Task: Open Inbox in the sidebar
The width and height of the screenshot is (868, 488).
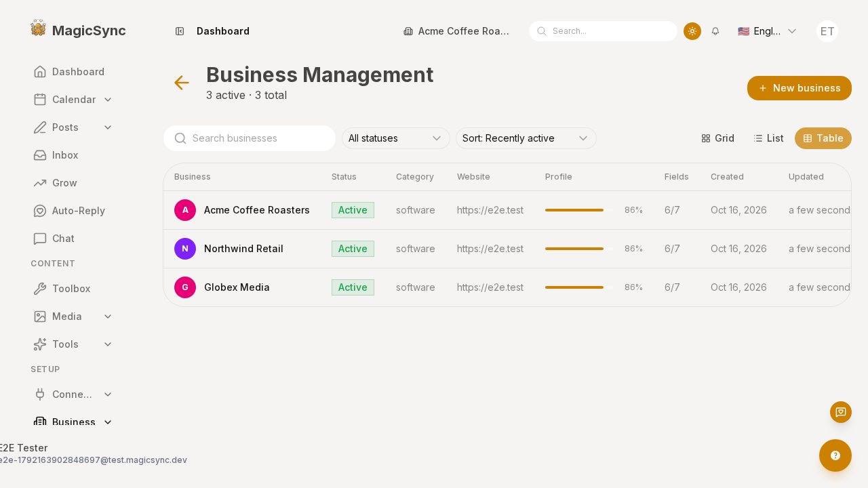Action: click(73, 155)
